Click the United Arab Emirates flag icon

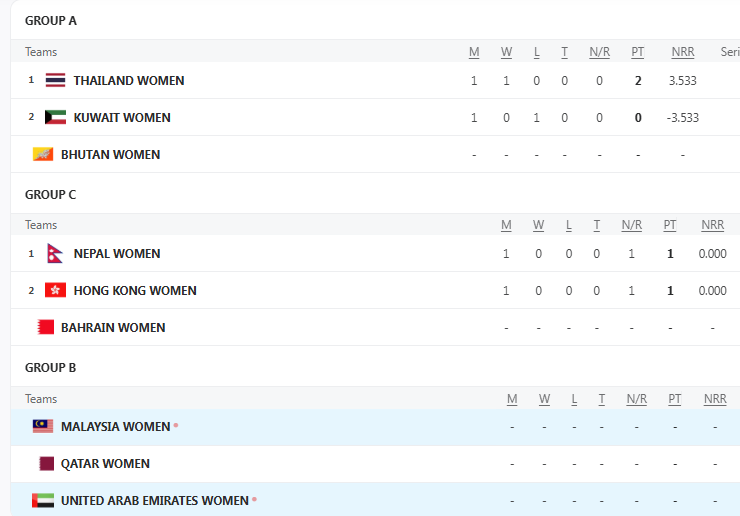[x=43, y=500]
